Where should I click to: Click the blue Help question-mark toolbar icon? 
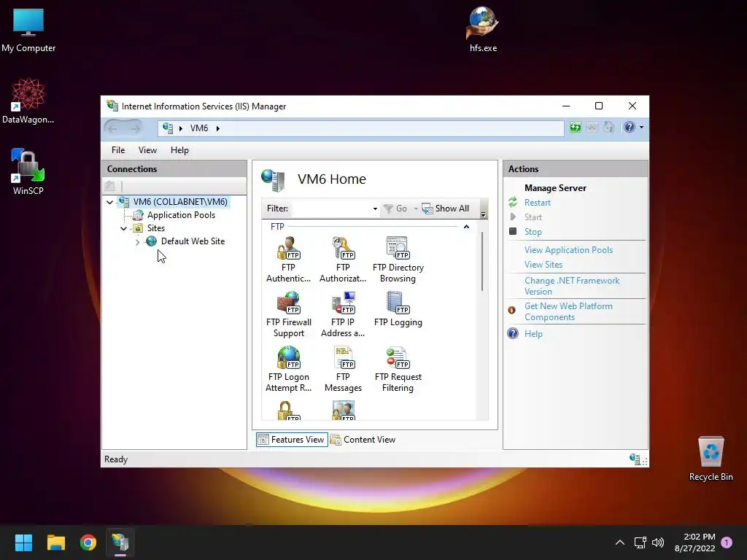[x=630, y=127]
